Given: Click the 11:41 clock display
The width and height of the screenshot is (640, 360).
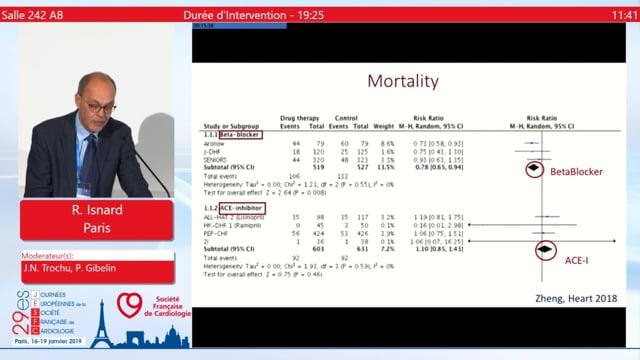Looking at the screenshot, I should 624,15.
